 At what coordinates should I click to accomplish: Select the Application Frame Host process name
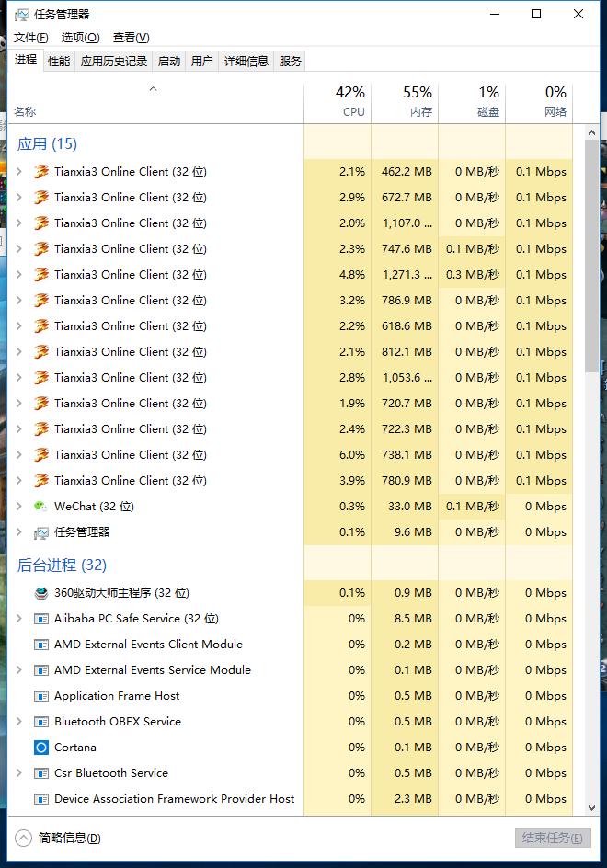[117, 696]
